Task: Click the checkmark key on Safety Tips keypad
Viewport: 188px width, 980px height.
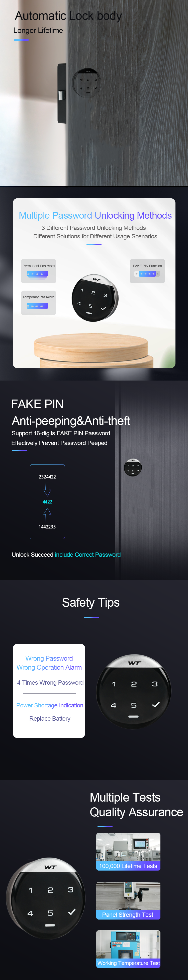Action: (156, 705)
